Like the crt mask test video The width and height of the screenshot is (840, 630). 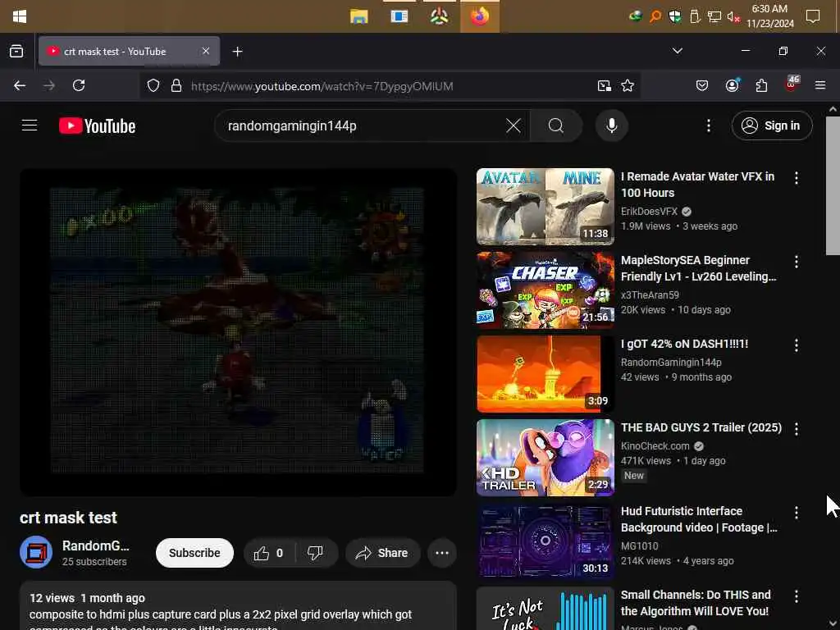268,553
